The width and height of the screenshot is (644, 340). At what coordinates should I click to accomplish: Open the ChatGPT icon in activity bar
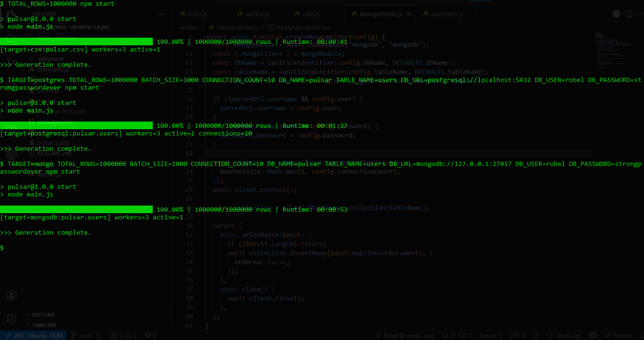(11, 154)
